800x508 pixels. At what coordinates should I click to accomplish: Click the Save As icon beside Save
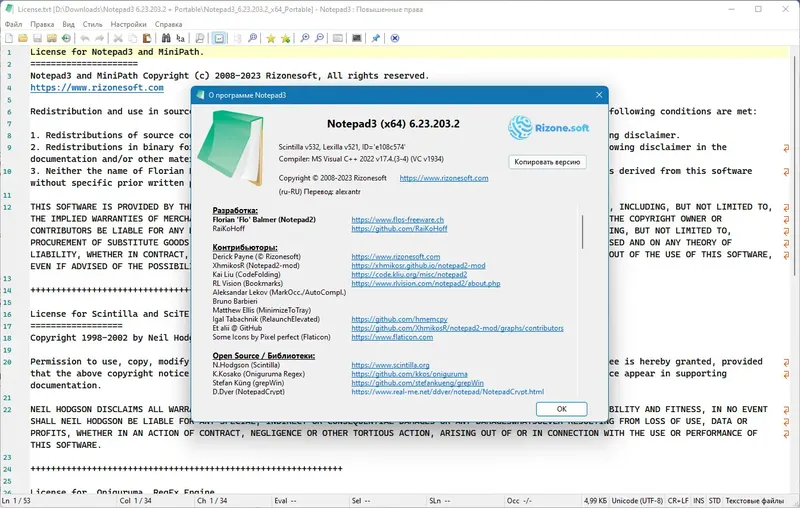pos(52,38)
